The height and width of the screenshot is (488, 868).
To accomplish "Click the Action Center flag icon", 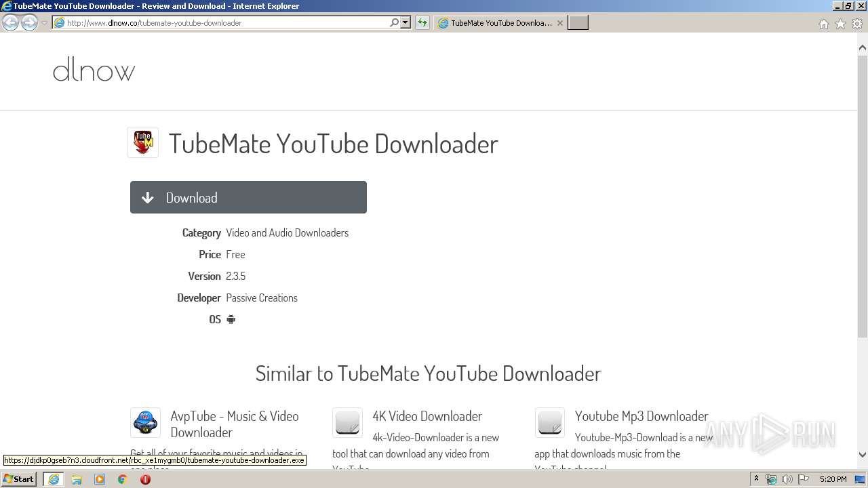I will [803, 479].
